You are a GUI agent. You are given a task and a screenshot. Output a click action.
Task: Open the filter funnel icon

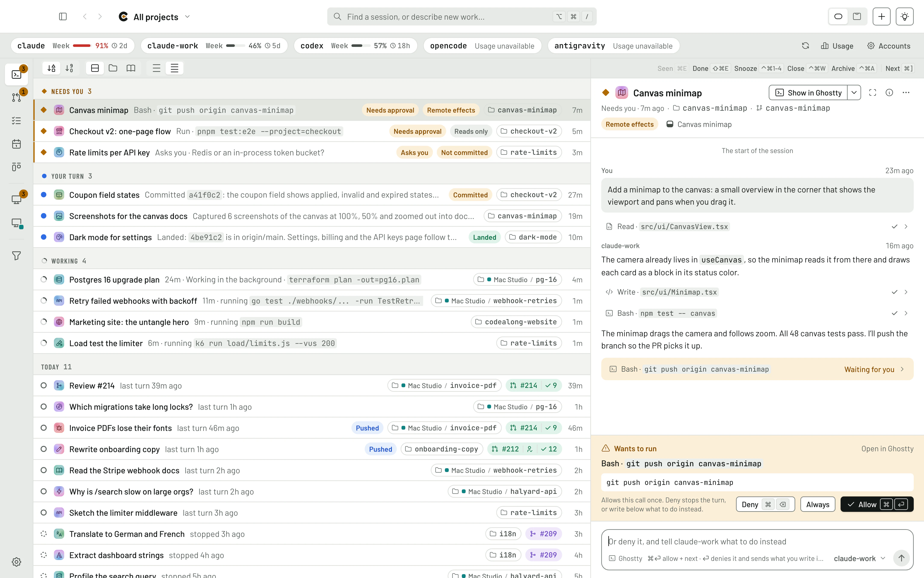pos(16,255)
